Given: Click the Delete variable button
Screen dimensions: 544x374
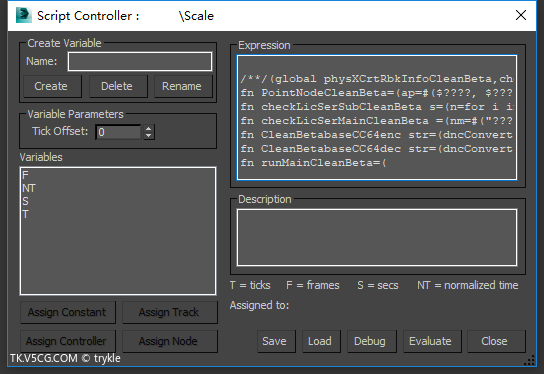Looking at the screenshot, I should pyautogui.click(x=118, y=86).
